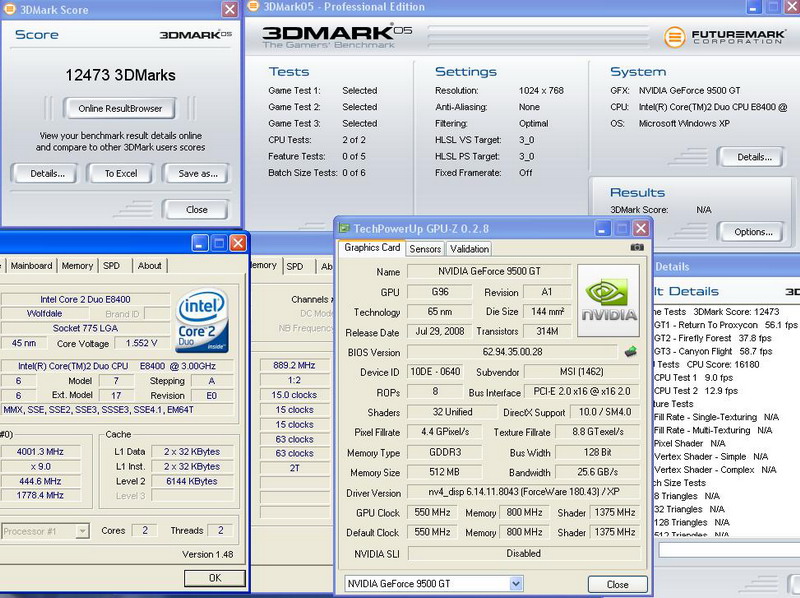Click the Socket 775 LGA package field
The image size is (800, 598).
click(x=85, y=328)
